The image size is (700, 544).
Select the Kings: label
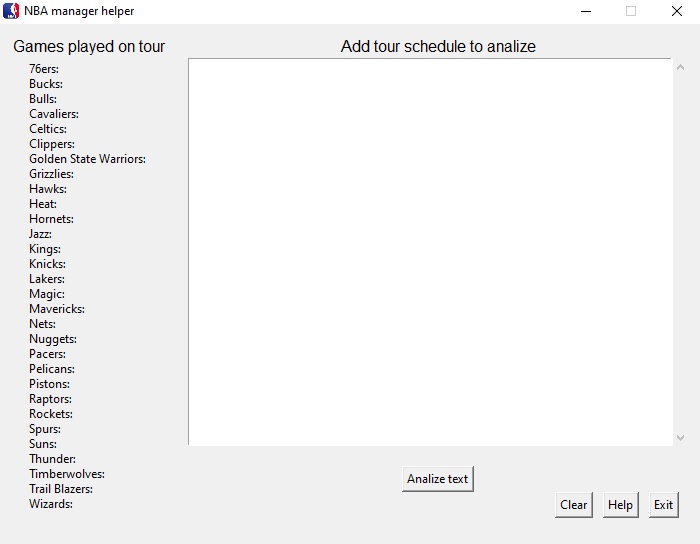point(45,249)
